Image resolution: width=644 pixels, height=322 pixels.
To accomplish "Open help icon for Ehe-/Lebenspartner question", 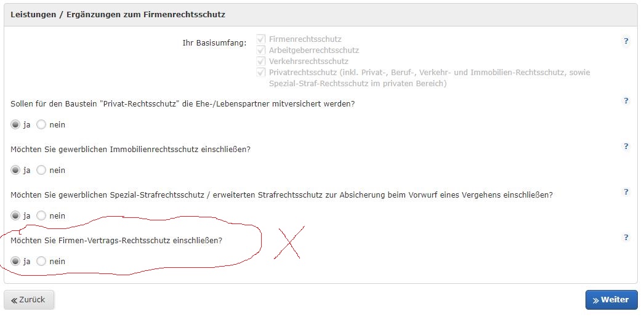I will [x=626, y=100].
